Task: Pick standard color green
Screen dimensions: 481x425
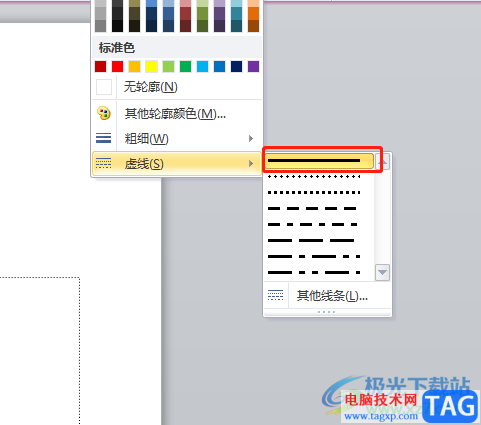Action: click(x=185, y=67)
